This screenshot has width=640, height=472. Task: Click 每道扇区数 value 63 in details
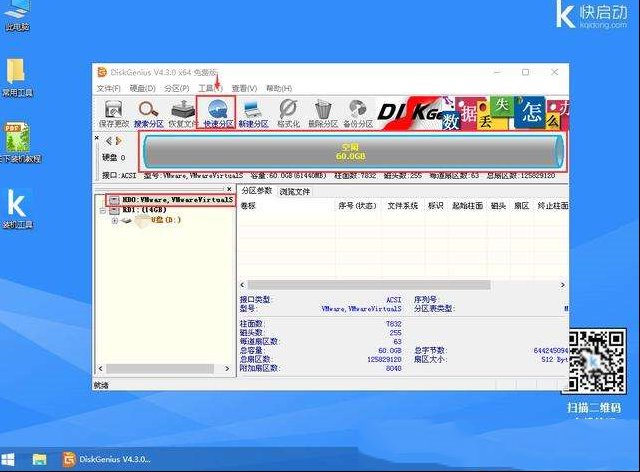pyautogui.click(x=398, y=341)
